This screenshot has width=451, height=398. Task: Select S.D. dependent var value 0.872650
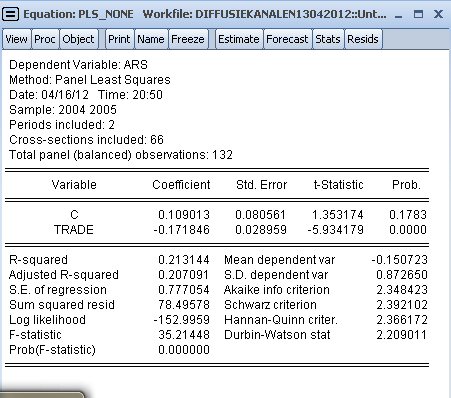click(402, 275)
